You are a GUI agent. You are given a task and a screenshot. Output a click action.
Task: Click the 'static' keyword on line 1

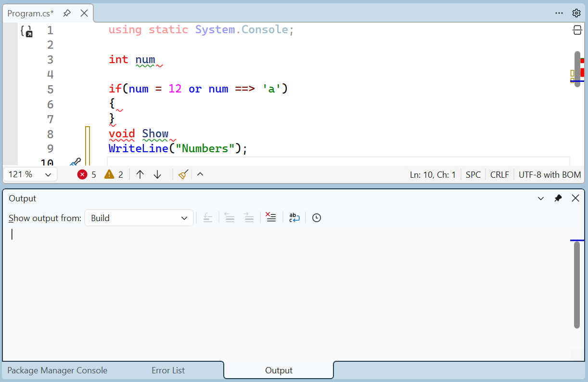(168, 30)
